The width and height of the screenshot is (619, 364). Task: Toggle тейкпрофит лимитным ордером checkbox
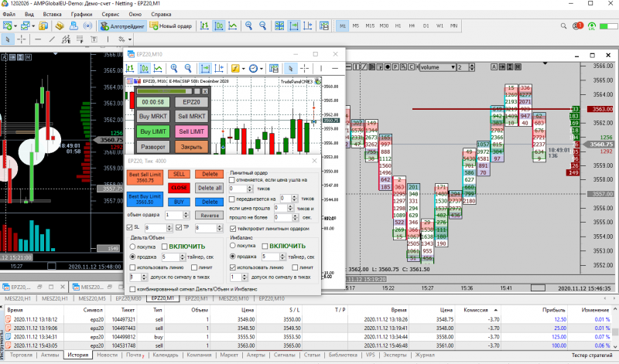[233, 228]
